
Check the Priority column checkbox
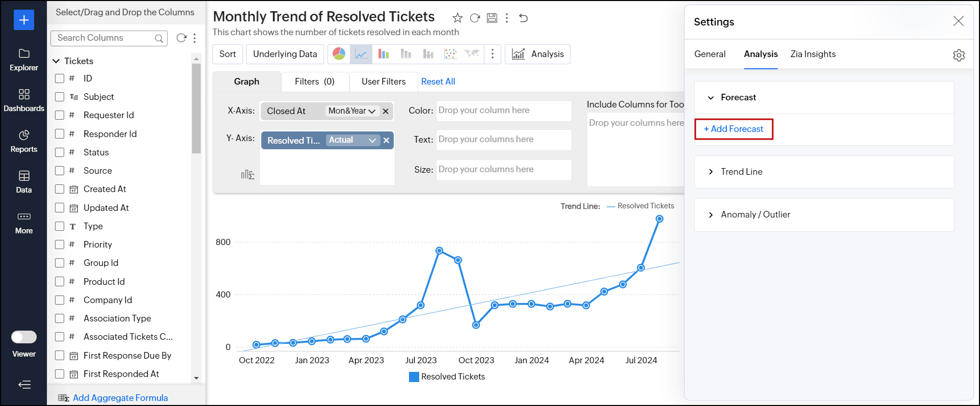pyautogui.click(x=60, y=245)
